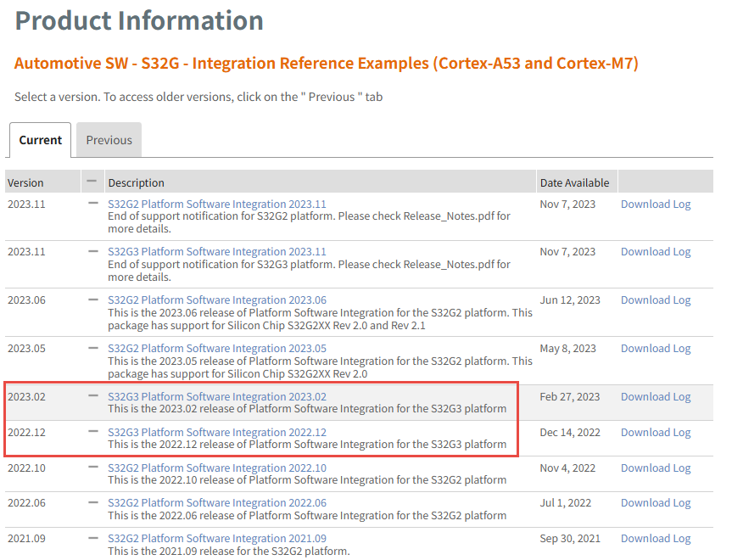The height and width of the screenshot is (560, 732).
Task: Click the Sep 30, 2021 date cell
Action: pos(569,539)
